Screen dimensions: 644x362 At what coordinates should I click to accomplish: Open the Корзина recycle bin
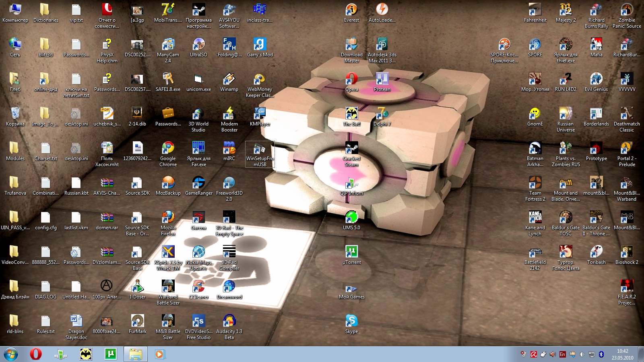pyautogui.click(x=15, y=114)
